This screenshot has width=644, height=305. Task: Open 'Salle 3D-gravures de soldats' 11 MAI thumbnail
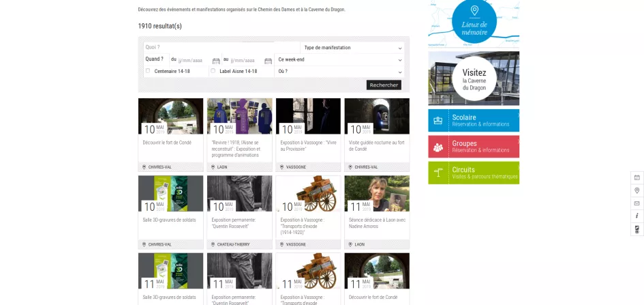171,271
